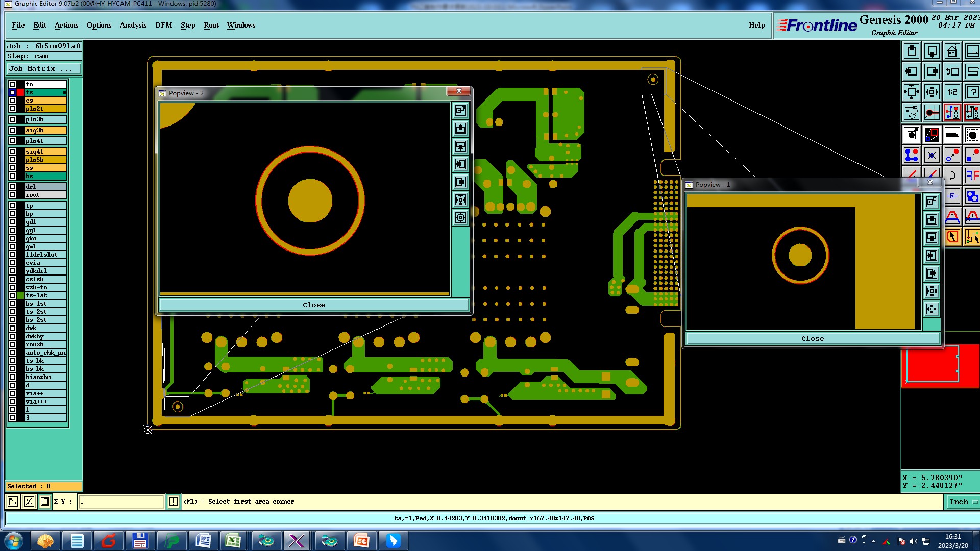Click the red color swatch of ts layer
Image resolution: width=980 pixels, height=551 pixels.
pos(20,92)
